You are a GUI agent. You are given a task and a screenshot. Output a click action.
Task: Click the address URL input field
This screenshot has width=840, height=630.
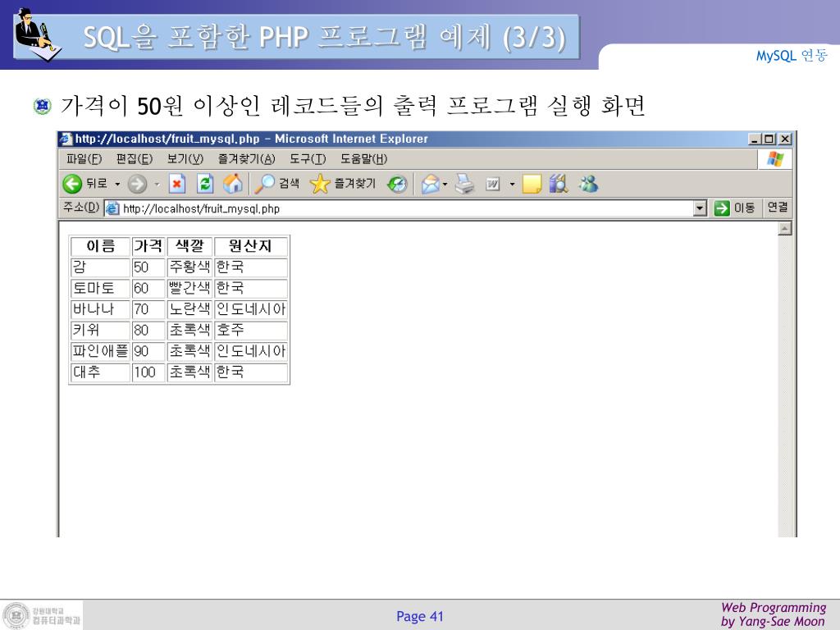[x=406, y=208]
